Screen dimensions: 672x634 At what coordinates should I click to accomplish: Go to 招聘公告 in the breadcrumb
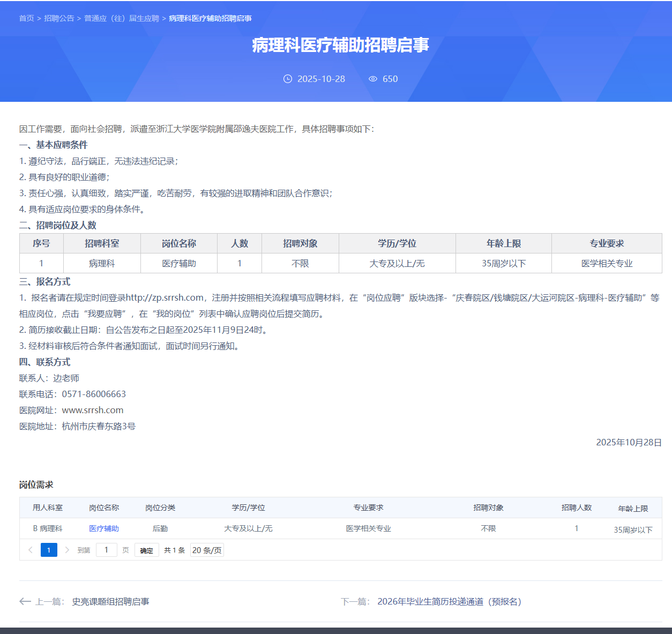[59, 18]
